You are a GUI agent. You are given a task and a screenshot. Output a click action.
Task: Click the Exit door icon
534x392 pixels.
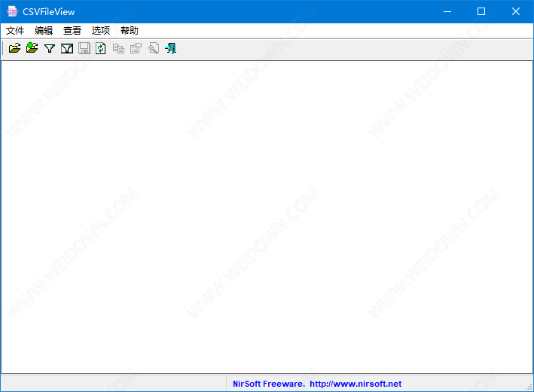coord(171,48)
